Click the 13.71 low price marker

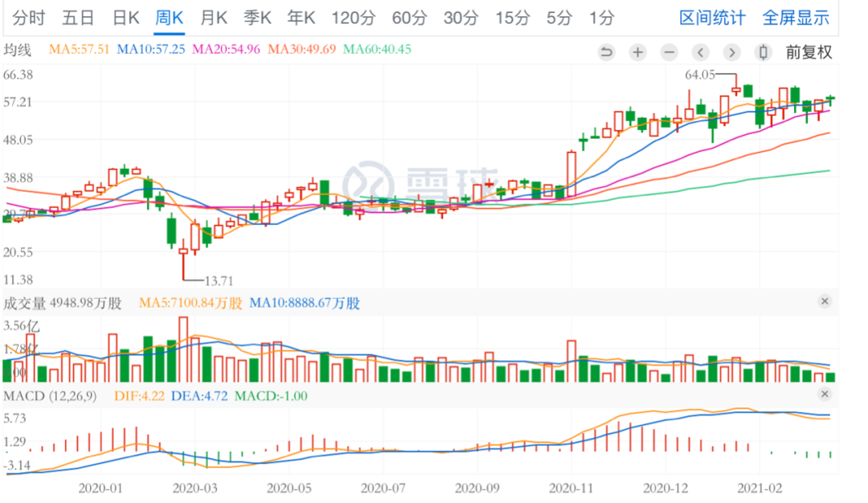click(219, 281)
